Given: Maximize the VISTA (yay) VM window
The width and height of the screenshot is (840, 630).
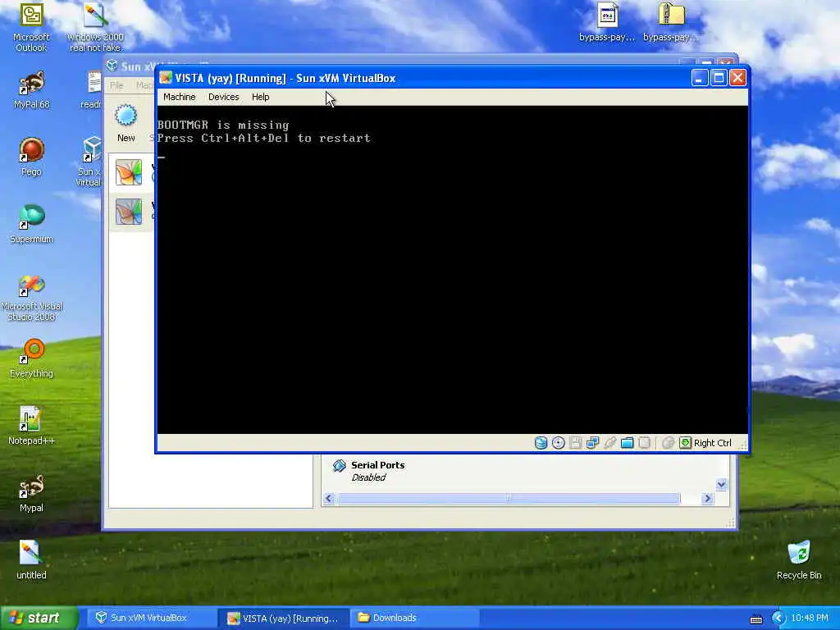Looking at the screenshot, I should coord(719,78).
